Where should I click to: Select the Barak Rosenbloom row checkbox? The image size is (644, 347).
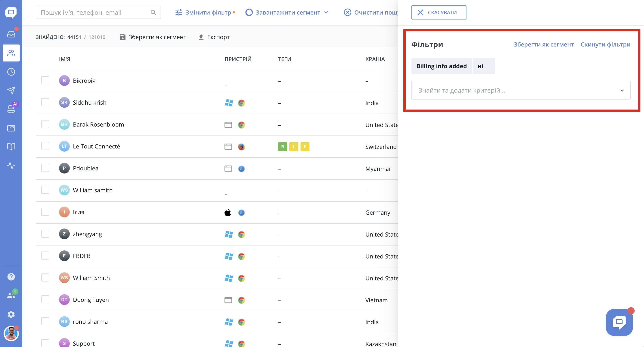click(x=45, y=124)
